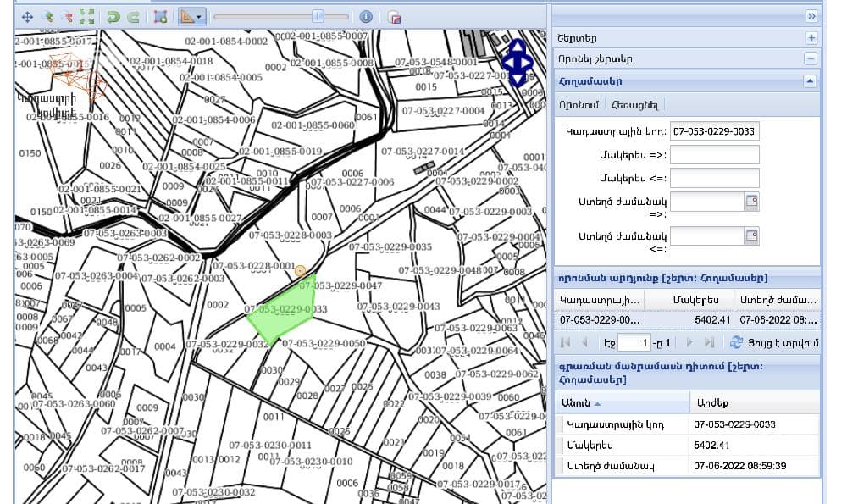The width and height of the screenshot is (847, 504).
Task: Go to next results page
Action: (x=689, y=342)
